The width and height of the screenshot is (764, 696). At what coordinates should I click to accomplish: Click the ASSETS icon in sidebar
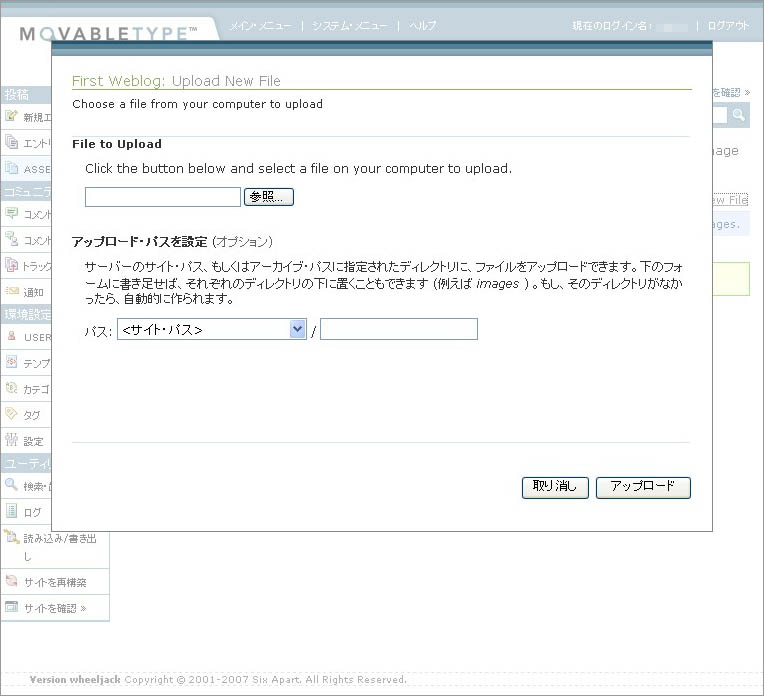pyautogui.click(x=12, y=168)
